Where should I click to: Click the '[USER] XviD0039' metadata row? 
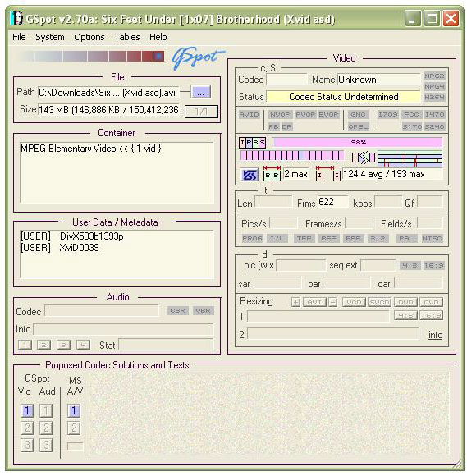pyautogui.click(x=60, y=248)
